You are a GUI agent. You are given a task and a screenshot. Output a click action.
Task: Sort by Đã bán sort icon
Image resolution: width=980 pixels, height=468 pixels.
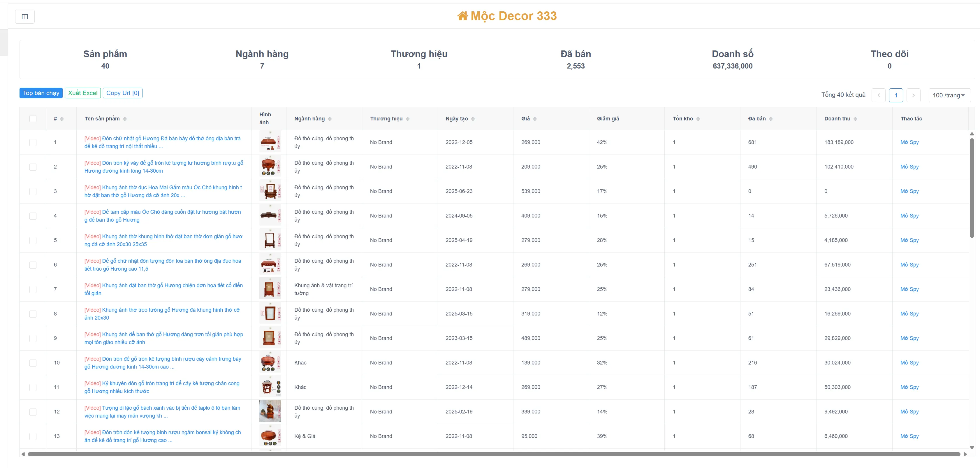pos(770,119)
